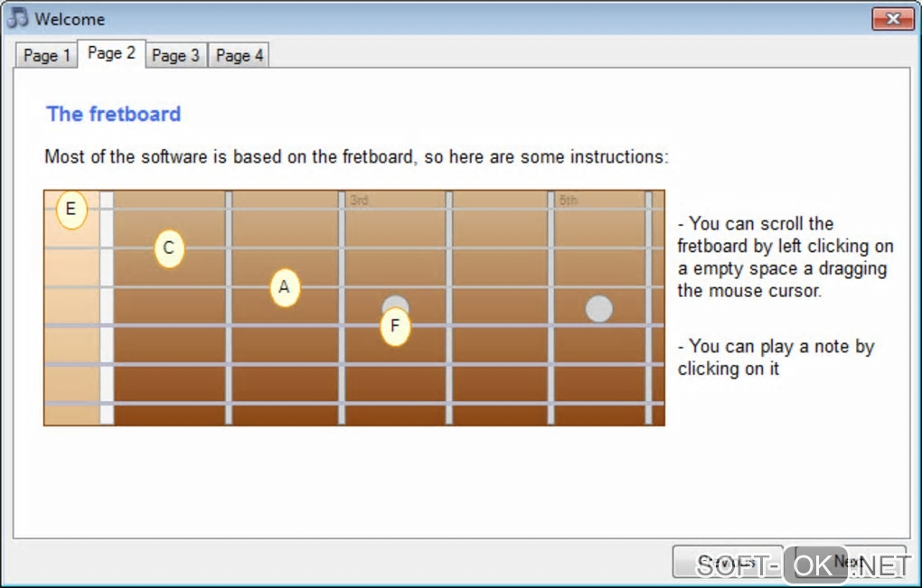Image resolution: width=922 pixels, height=588 pixels.
Task: Click "The fretboard" heading
Action: 114,114
